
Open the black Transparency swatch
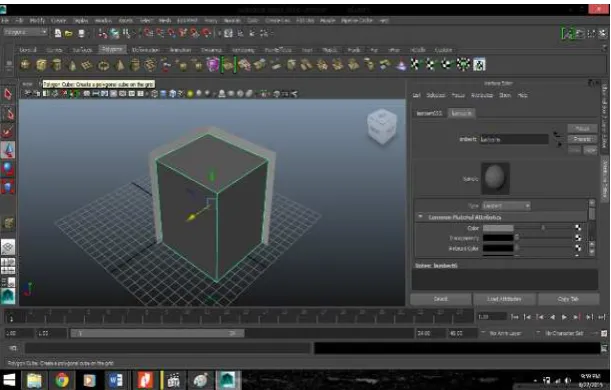coord(498,238)
